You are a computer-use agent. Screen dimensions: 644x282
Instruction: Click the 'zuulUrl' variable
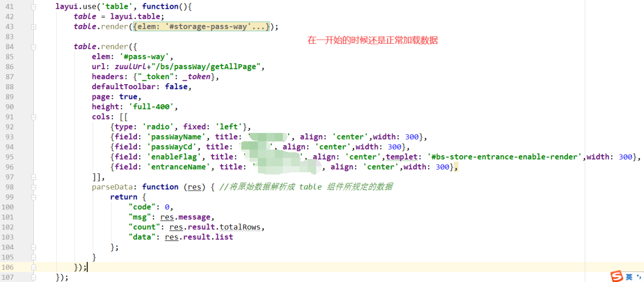pyautogui.click(x=131, y=66)
